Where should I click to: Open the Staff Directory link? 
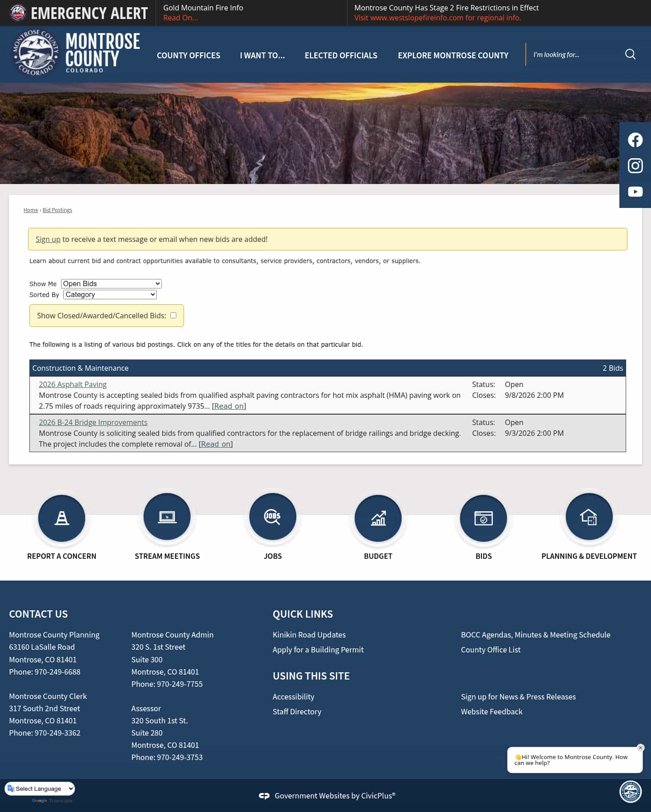point(297,712)
